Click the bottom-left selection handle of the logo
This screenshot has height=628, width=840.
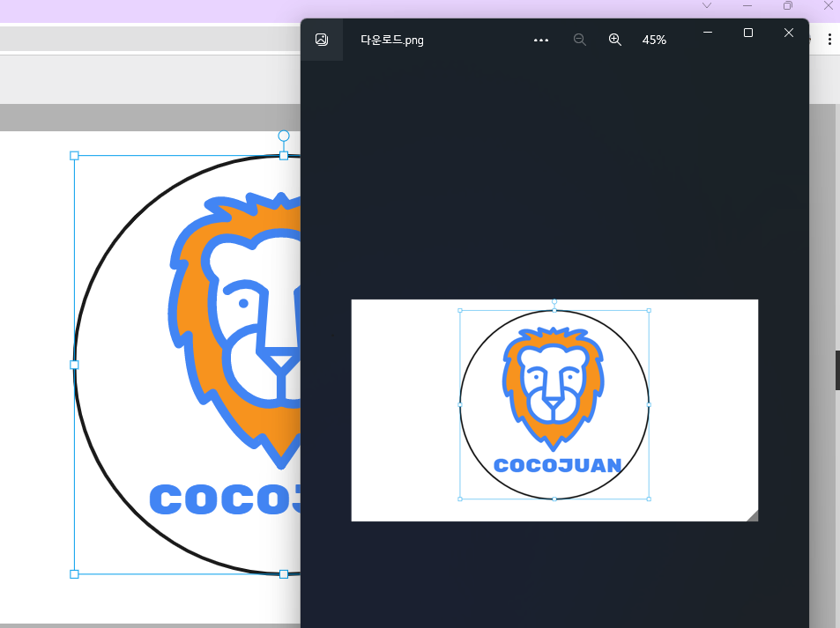[x=74, y=574]
